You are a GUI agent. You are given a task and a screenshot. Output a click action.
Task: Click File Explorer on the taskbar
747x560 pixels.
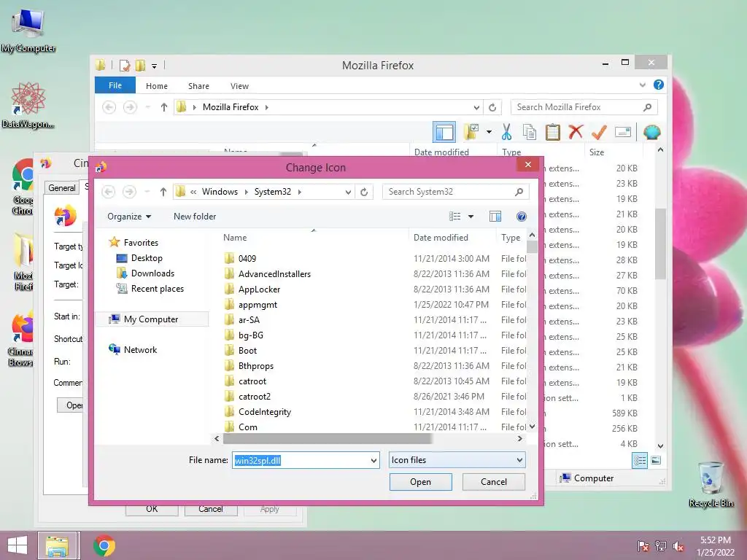coord(57,545)
